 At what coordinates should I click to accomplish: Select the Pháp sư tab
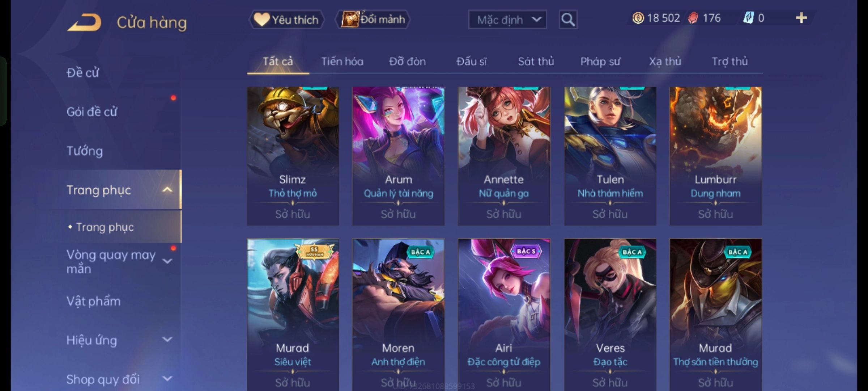(x=600, y=62)
